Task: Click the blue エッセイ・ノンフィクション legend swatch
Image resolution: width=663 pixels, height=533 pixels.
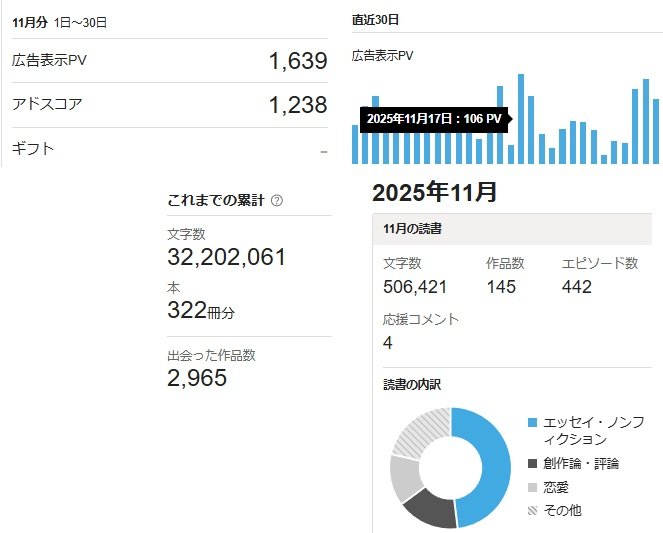Action: click(x=532, y=423)
